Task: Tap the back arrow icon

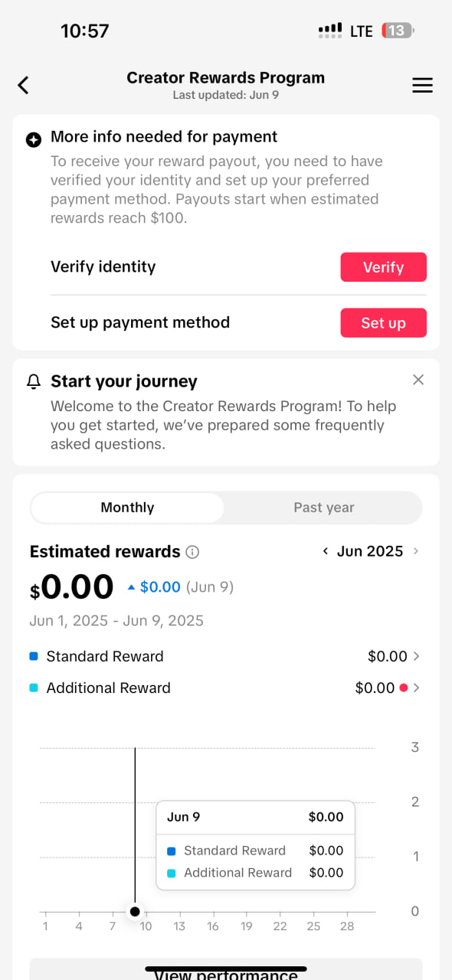Action: tap(23, 85)
